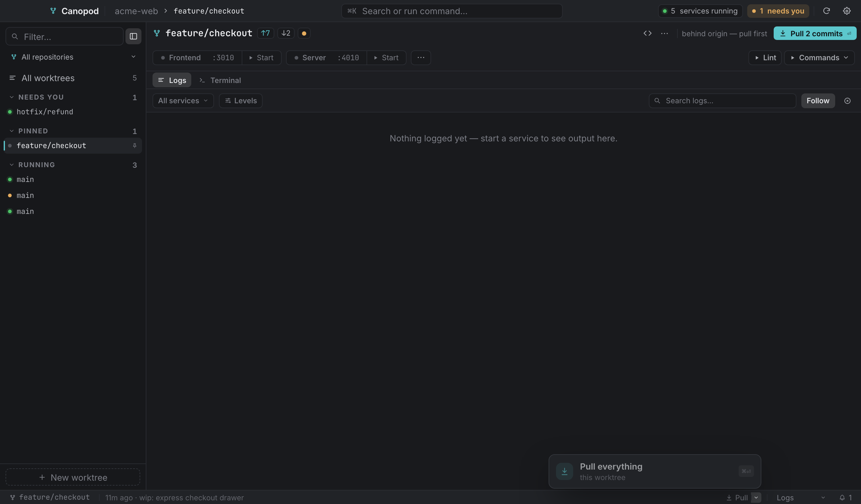Collapse the NEEDS YOU section
The image size is (861, 504).
[x=12, y=97]
